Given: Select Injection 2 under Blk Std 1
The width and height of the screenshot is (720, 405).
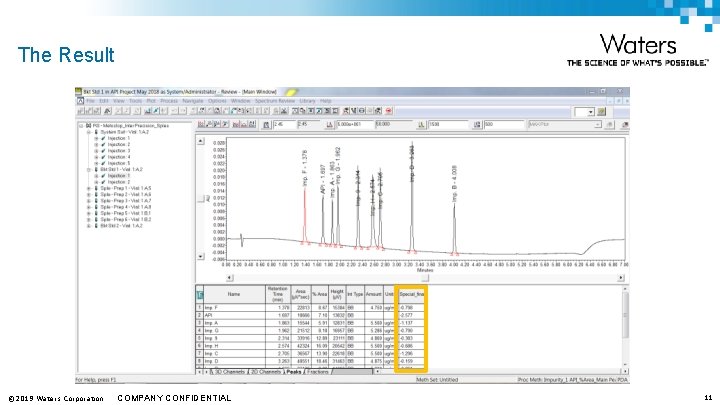Looking at the screenshot, I should pyautogui.click(x=119, y=182).
